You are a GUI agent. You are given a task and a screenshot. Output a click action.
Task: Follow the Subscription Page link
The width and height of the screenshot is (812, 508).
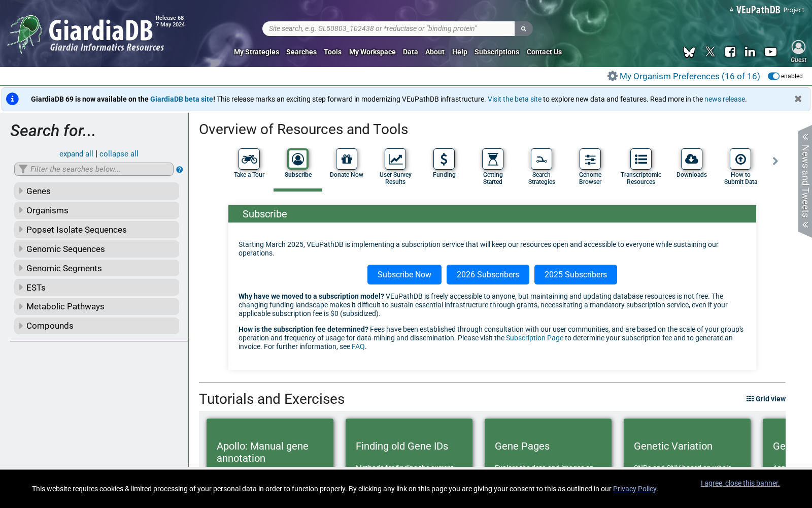[534, 338]
